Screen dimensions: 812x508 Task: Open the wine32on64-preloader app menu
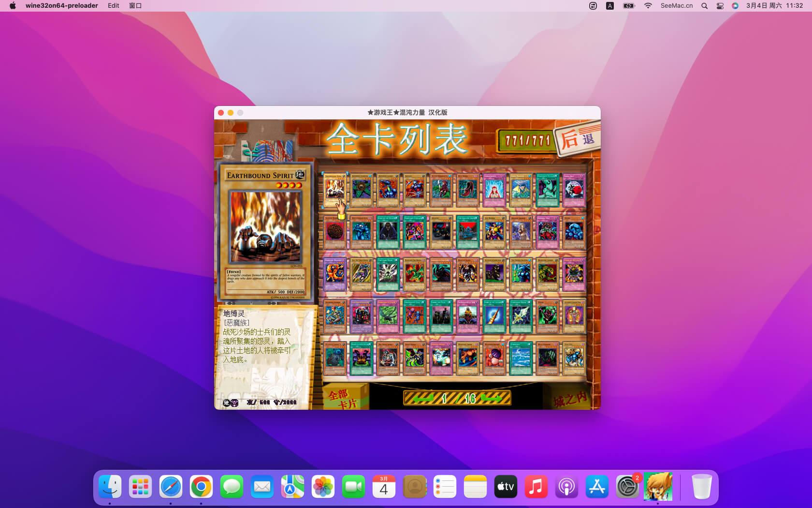coord(62,5)
